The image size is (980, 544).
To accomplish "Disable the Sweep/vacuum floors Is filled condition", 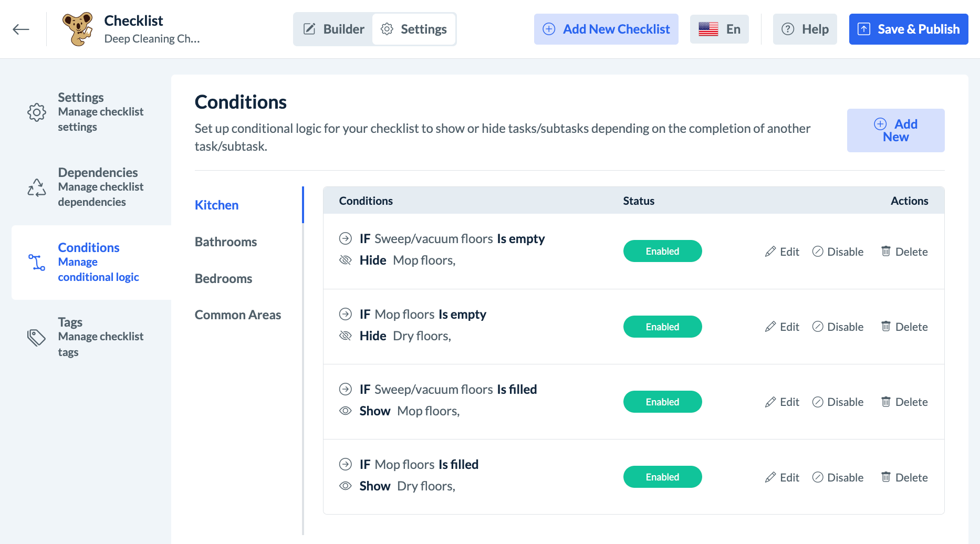I will click(x=838, y=402).
